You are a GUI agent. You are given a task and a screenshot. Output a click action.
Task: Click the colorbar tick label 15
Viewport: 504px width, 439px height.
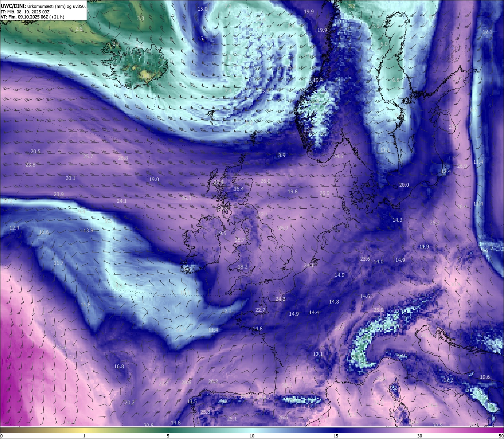click(336, 436)
